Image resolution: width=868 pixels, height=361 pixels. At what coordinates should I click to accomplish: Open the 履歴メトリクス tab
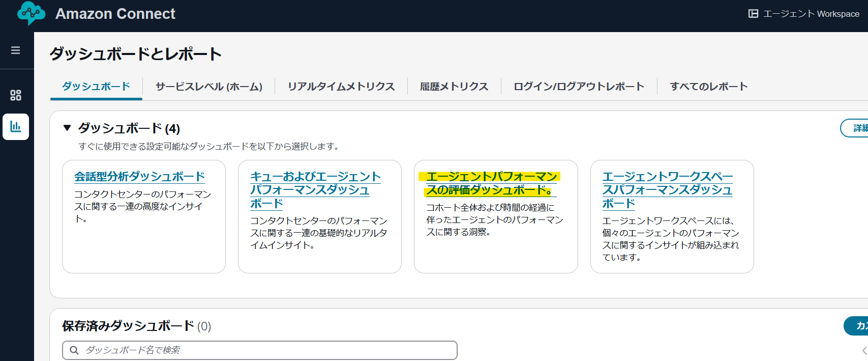coord(454,87)
